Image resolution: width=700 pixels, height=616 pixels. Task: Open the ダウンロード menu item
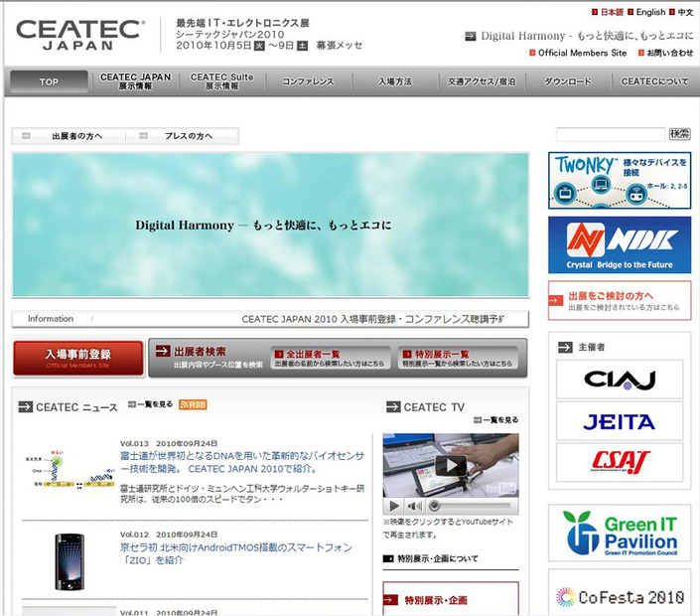point(568,81)
